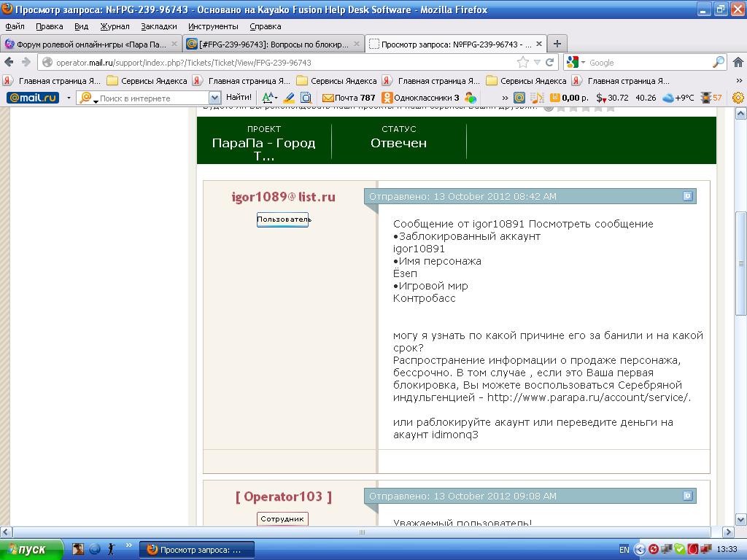The image size is (747, 560).
Task: Switch to [#FPG-239-96743] Вопросы по блокир tab
Action: [274, 44]
